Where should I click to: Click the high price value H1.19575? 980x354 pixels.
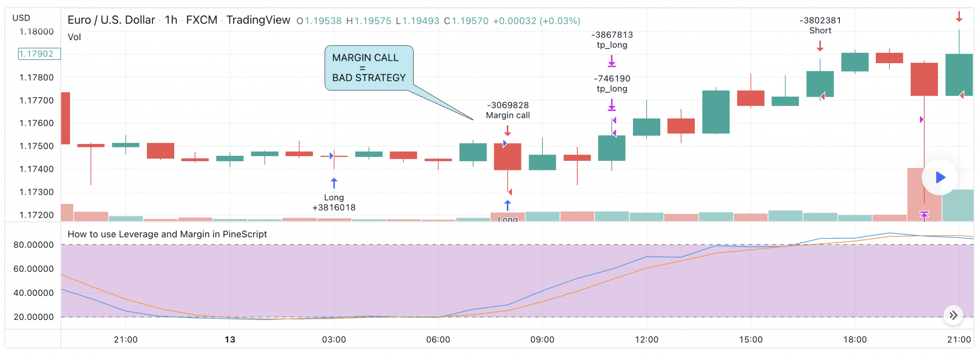(369, 21)
